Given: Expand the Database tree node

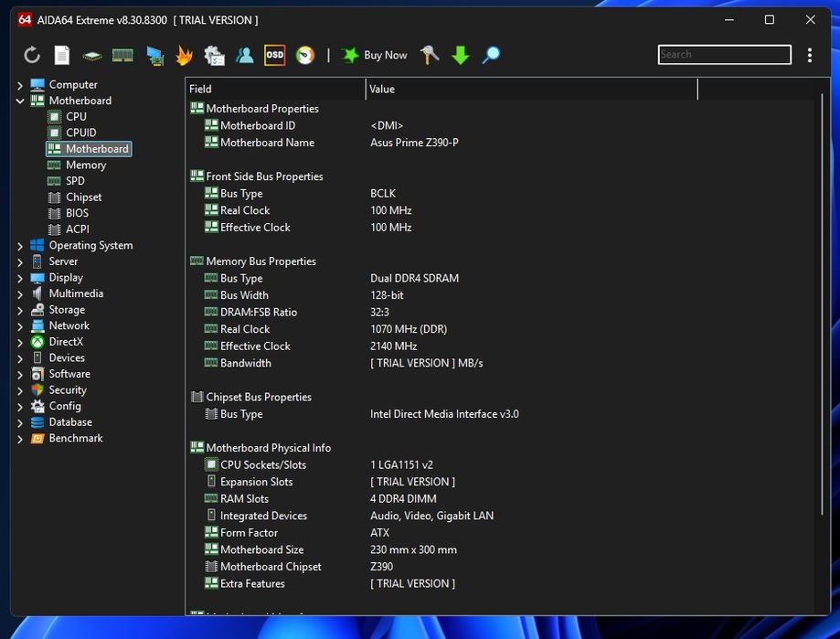Looking at the screenshot, I should (20, 422).
